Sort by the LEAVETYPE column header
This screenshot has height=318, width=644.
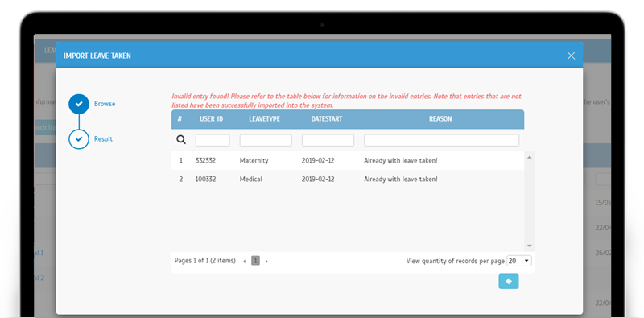pyautogui.click(x=265, y=118)
